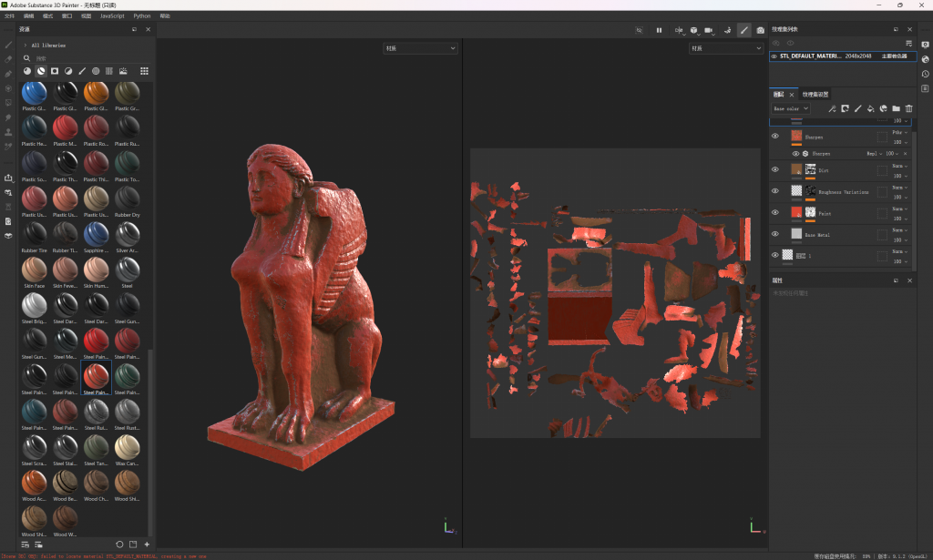Click the add new asset plus button
The image size is (933, 560).
147,544
